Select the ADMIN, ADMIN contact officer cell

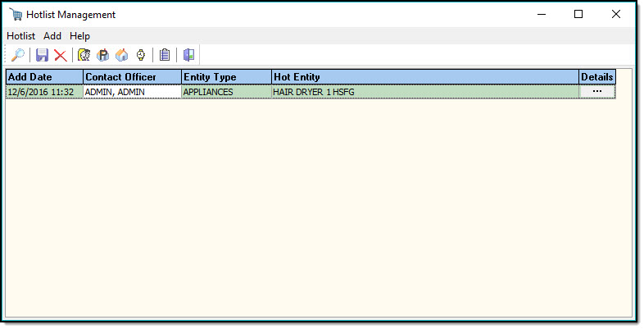tap(132, 92)
